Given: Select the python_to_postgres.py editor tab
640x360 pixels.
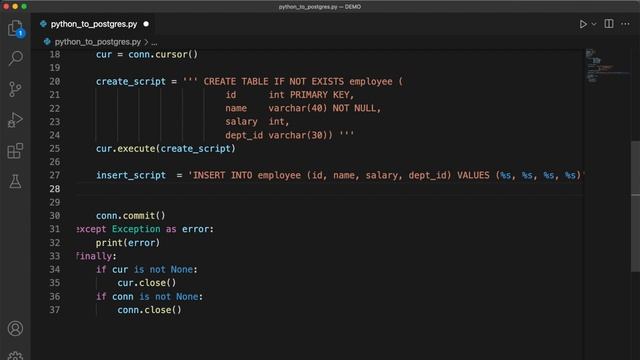Looking at the screenshot, I should click(94, 24).
